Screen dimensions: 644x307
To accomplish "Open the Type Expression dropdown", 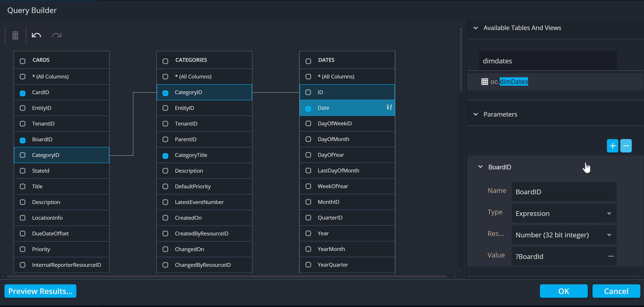I will point(609,213).
